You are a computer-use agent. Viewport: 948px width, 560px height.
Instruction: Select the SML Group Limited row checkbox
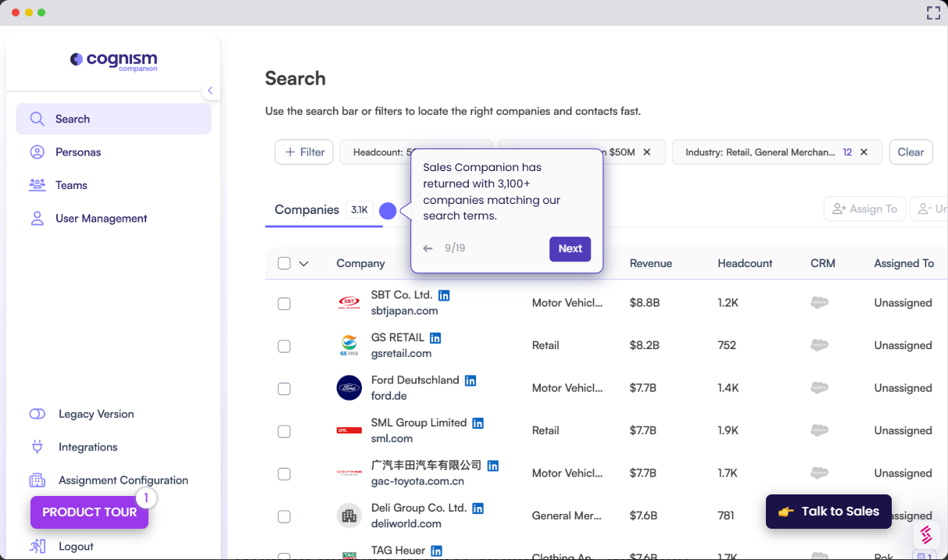(x=284, y=431)
